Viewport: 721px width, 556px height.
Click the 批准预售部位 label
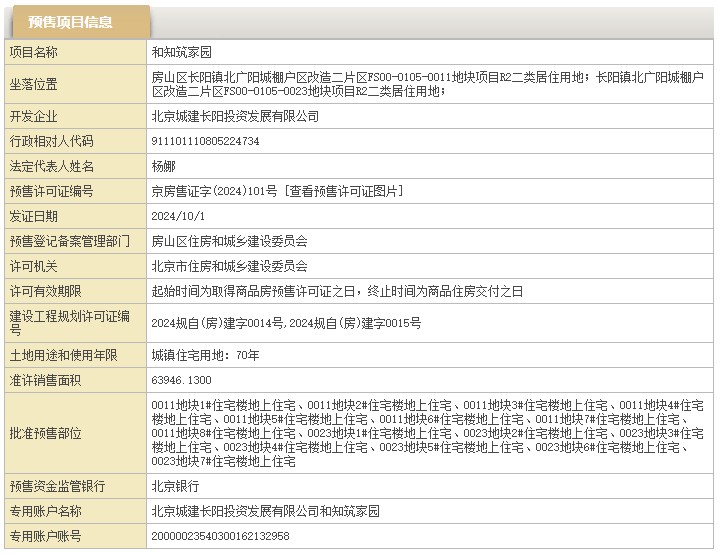[46, 433]
